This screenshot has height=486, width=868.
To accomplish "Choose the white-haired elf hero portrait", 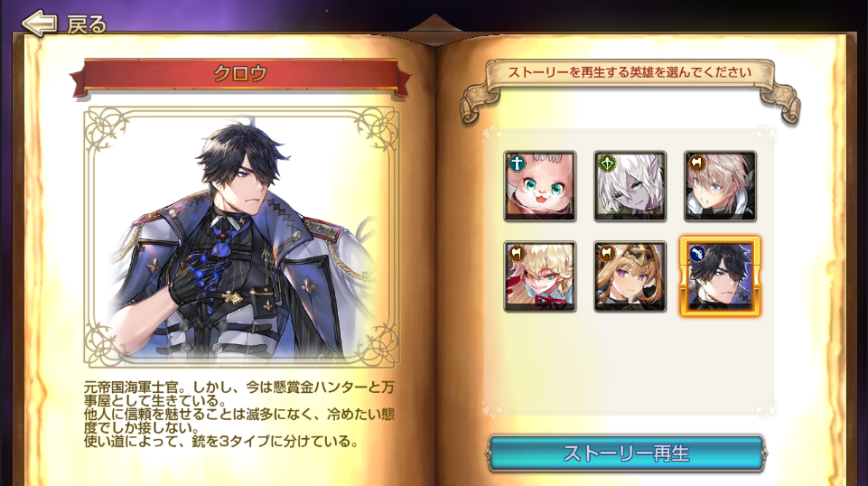I will (630, 186).
